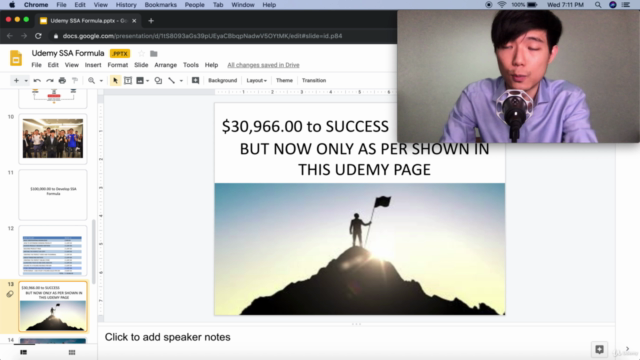This screenshot has width=640, height=360.
Task: Open Spotlight search in menu bar
Action: [x=598, y=5]
